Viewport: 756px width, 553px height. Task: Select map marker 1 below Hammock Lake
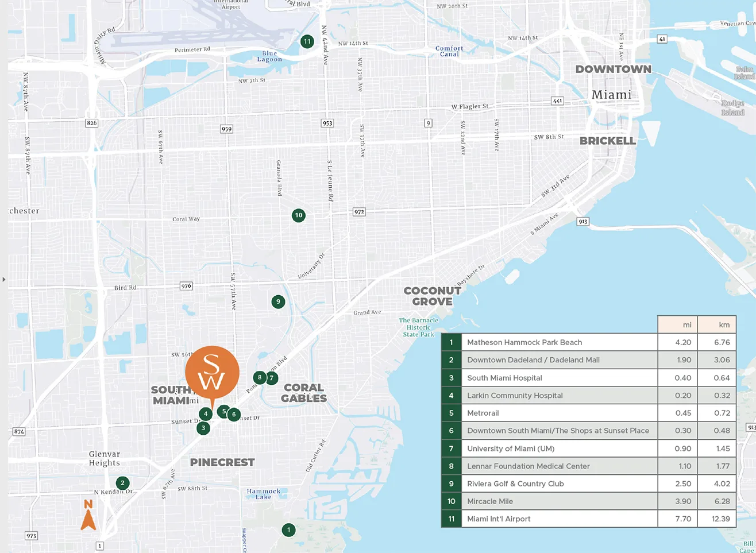coord(288,529)
